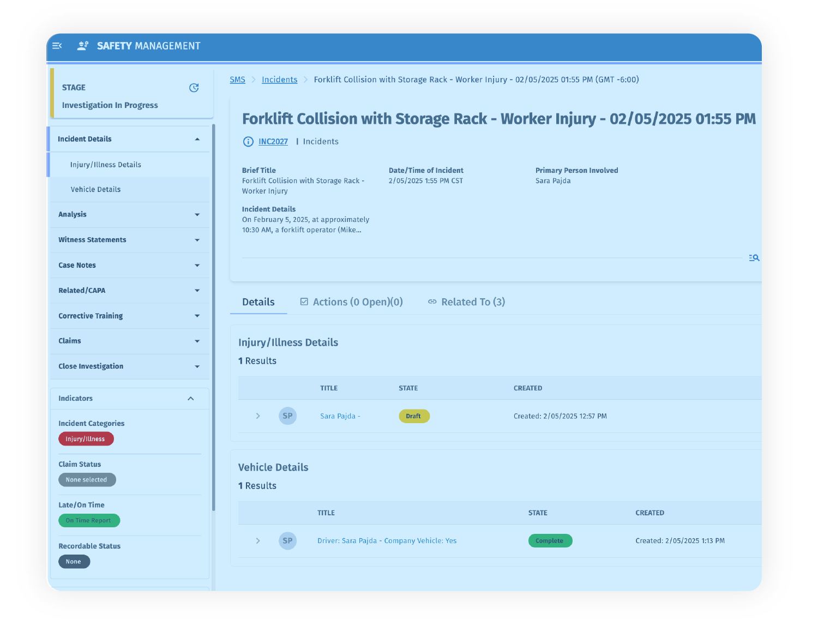This screenshot has width=818, height=644.
Task: Select Vehicle Details in sidebar
Action: point(96,190)
